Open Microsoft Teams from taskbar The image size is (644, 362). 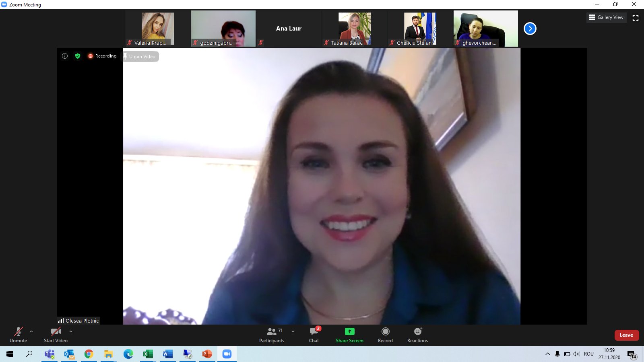pyautogui.click(x=50, y=354)
